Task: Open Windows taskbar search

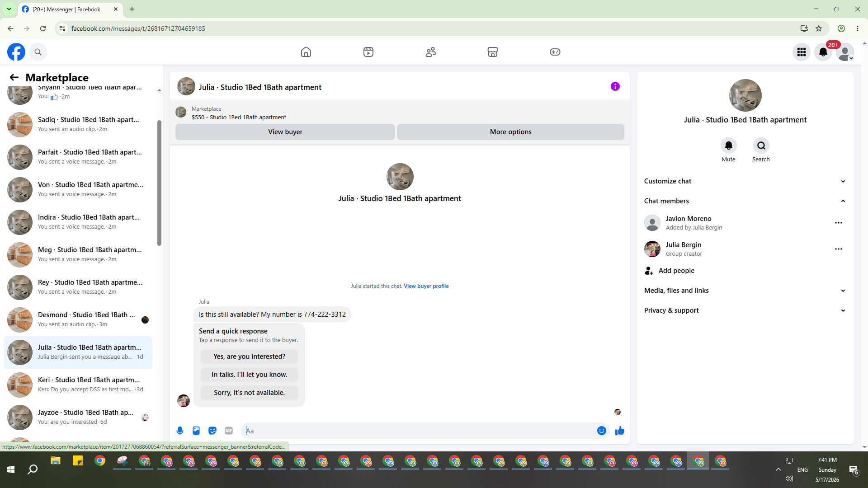Action: (33, 470)
